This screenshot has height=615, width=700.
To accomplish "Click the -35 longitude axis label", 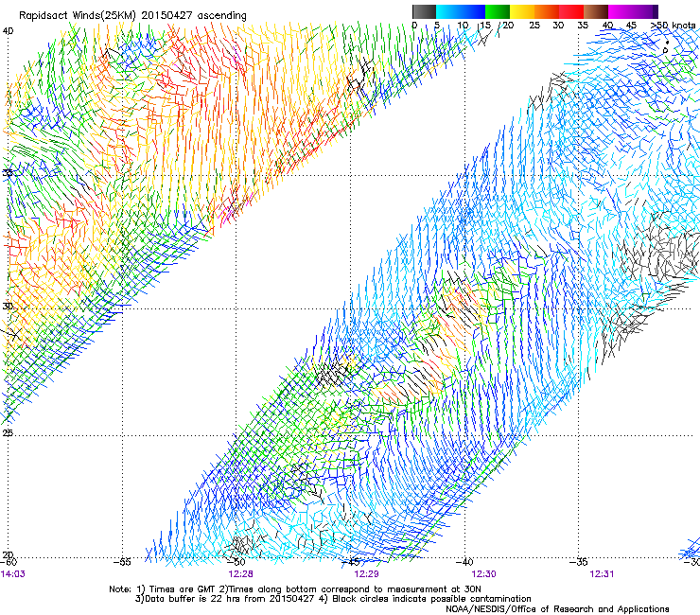I will click(x=579, y=562).
